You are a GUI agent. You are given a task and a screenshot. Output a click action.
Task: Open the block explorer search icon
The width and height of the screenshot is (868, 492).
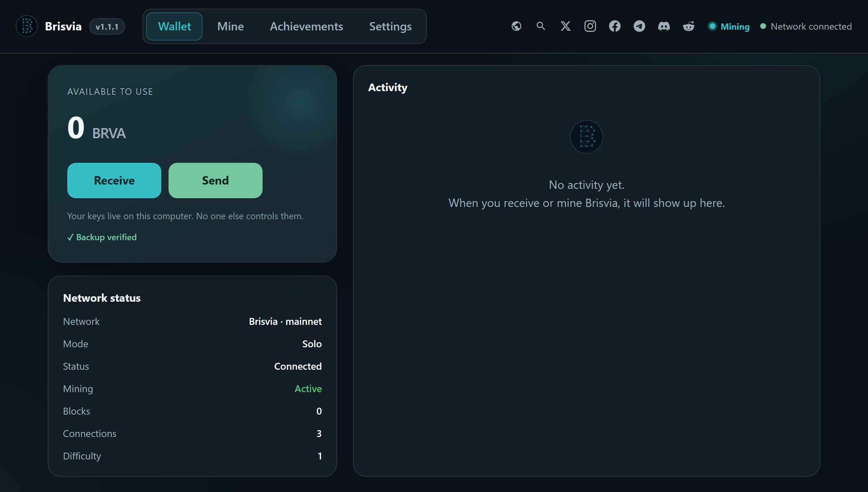click(541, 26)
